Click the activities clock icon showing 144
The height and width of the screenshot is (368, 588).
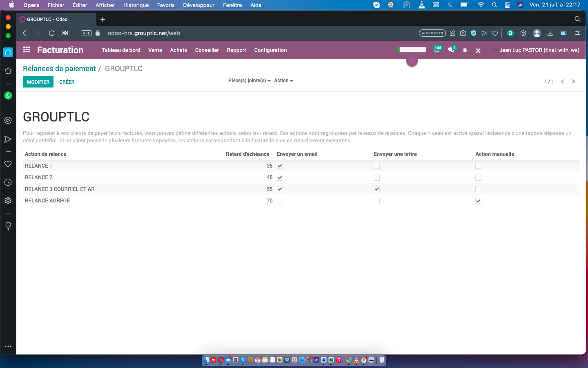(x=437, y=50)
